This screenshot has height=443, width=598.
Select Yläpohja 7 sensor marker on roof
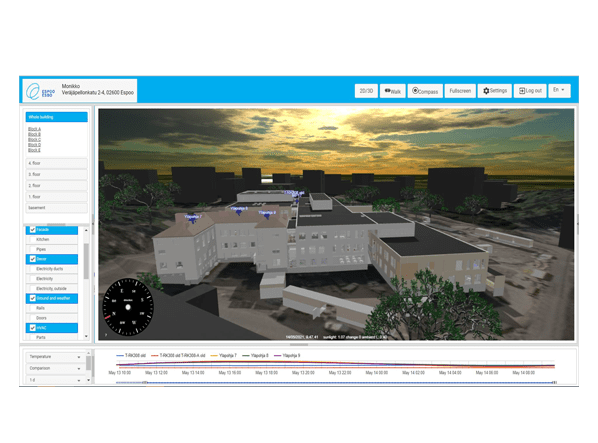tap(192, 219)
